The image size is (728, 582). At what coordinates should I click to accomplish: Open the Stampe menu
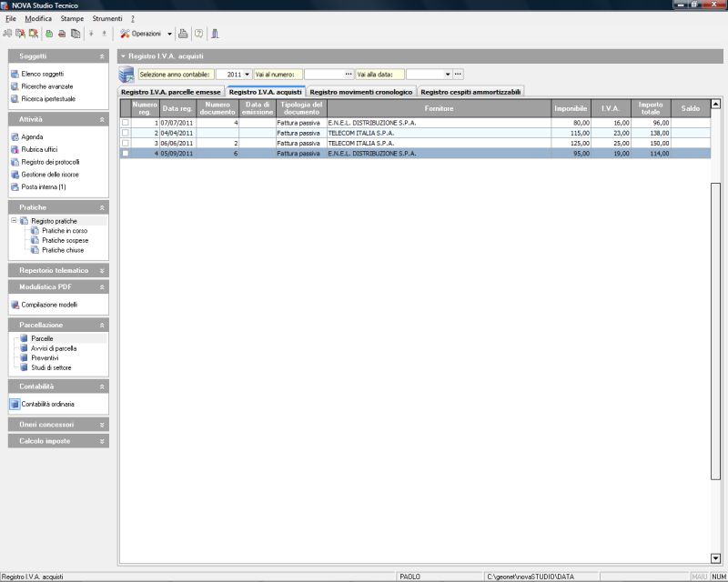72,18
